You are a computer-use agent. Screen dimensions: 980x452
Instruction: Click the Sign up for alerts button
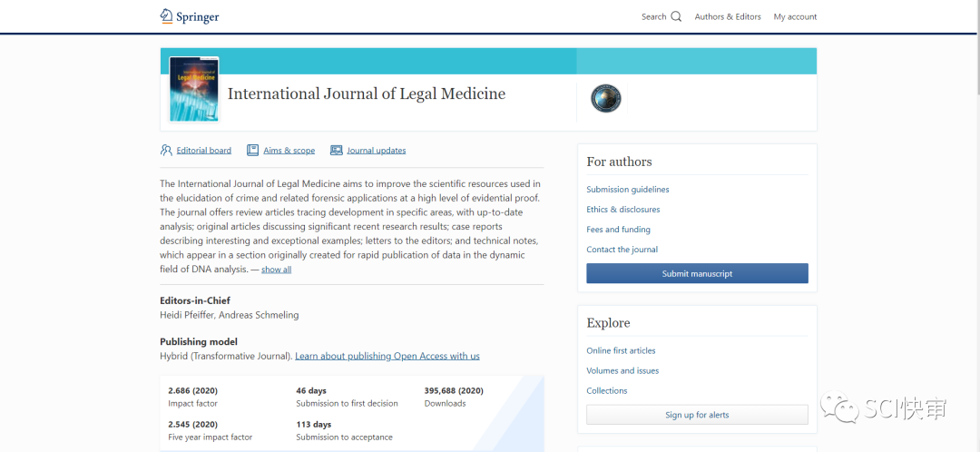(x=697, y=415)
